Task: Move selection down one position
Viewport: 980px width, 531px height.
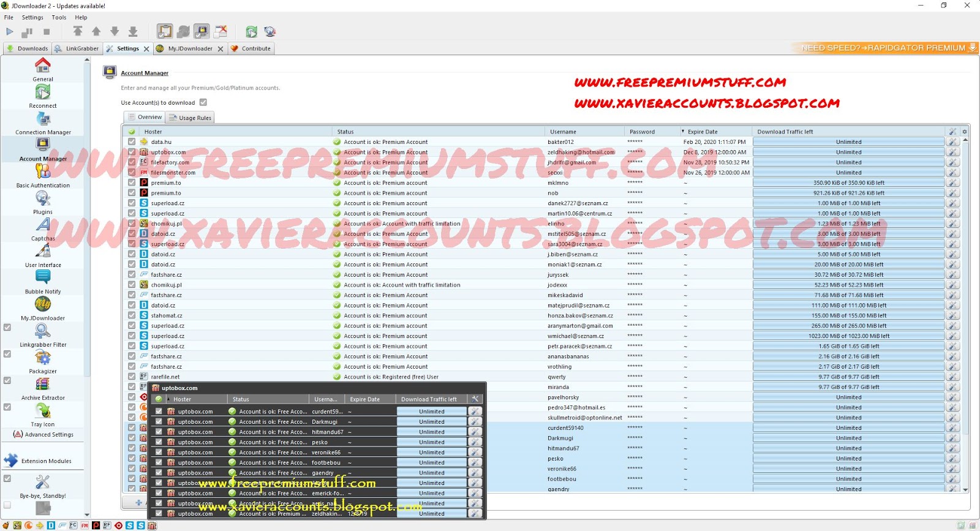Action: click(x=115, y=31)
